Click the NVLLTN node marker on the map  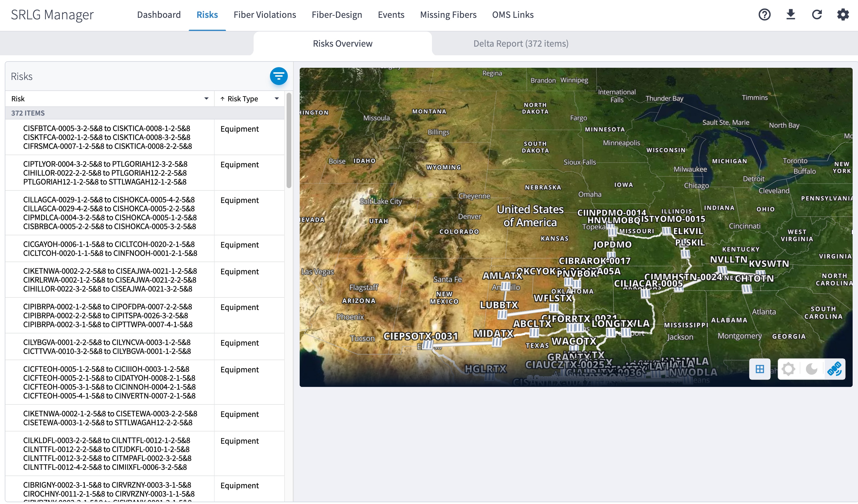click(722, 270)
